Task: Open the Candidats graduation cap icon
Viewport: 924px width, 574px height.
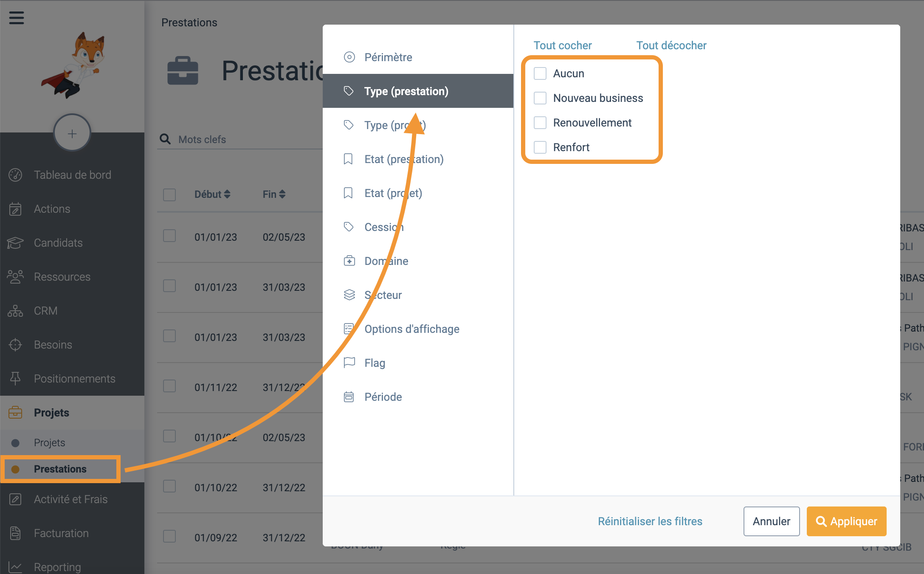Action: click(15, 243)
